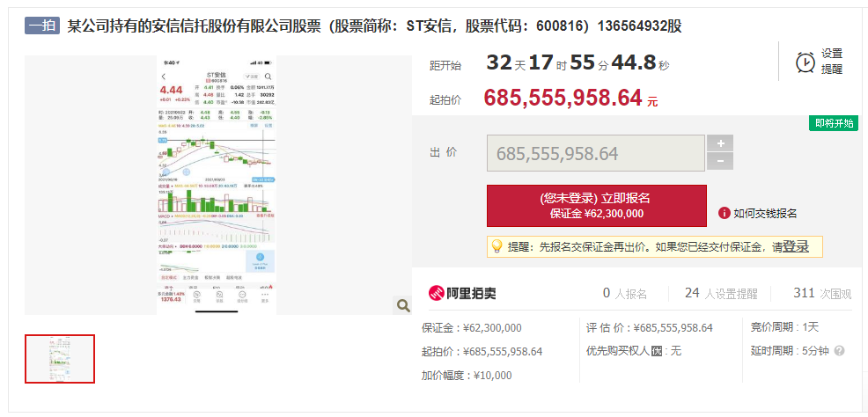Click the 24 人设置提醒 count
868x417 pixels.
pos(721,293)
